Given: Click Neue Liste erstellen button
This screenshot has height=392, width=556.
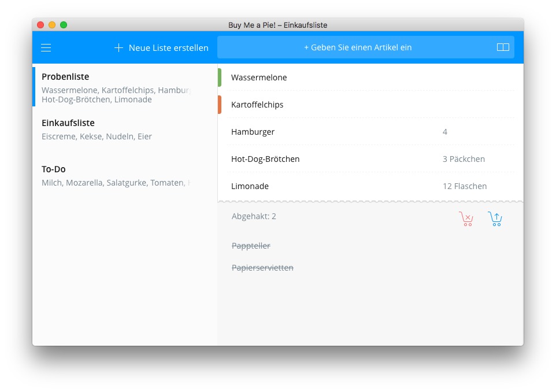Looking at the screenshot, I should click(x=168, y=48).
